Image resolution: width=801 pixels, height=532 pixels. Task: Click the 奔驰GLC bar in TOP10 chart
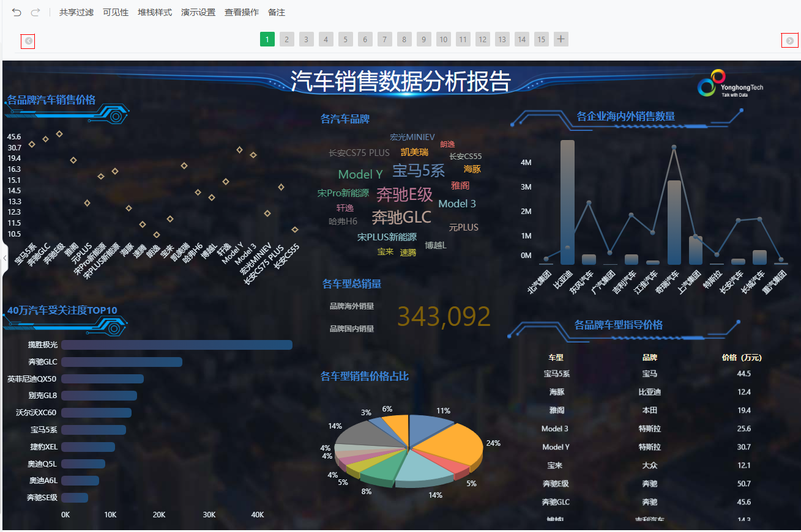(122, 362)
